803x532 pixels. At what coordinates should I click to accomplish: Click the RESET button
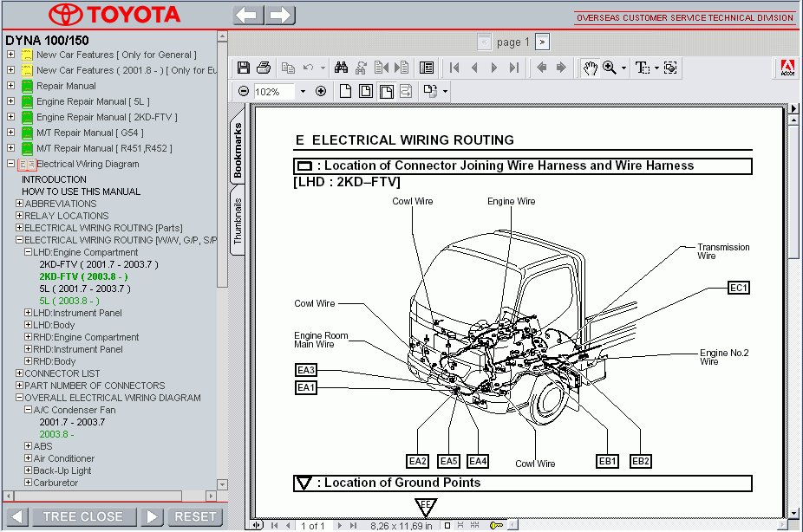pyautogui.click(x=196, y=516)
